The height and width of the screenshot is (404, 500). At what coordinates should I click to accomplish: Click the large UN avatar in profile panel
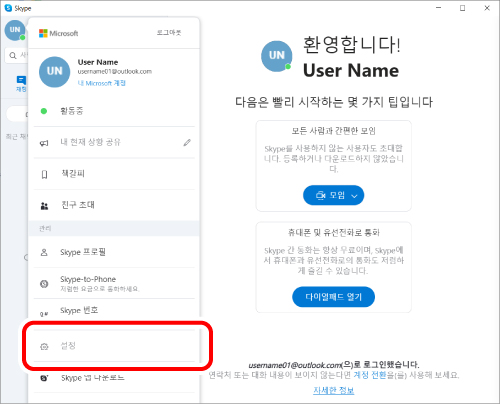tap(55, 72)
